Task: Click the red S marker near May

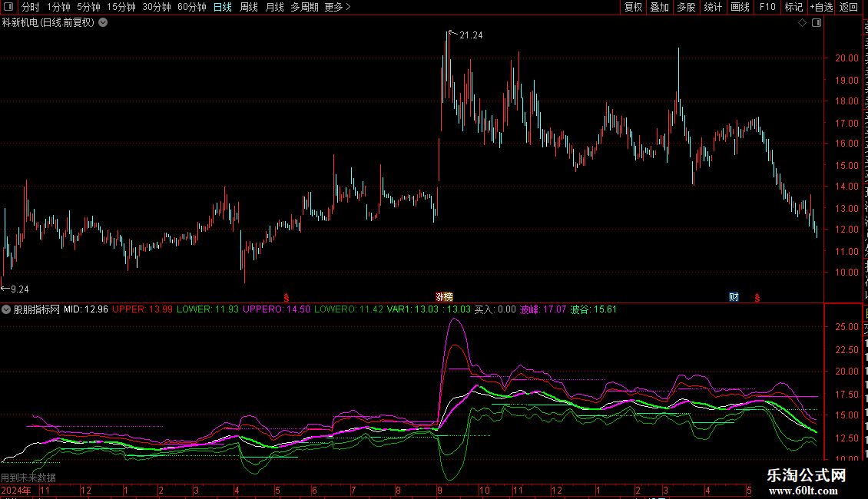Action: pos(757,298)
